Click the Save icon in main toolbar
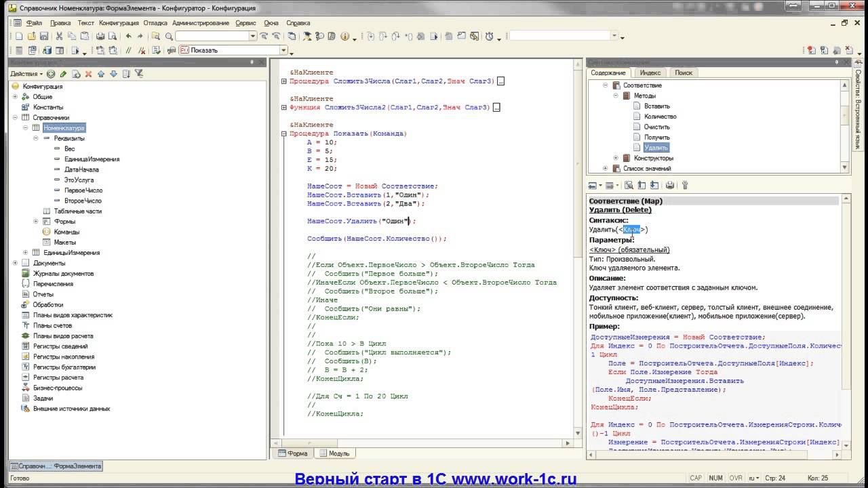 pyautogui.click(x=43, y=36)
